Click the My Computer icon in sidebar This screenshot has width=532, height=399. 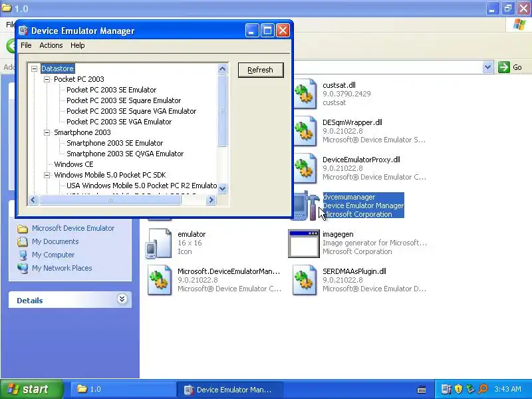pyautogui.click(x=23, y=255)
